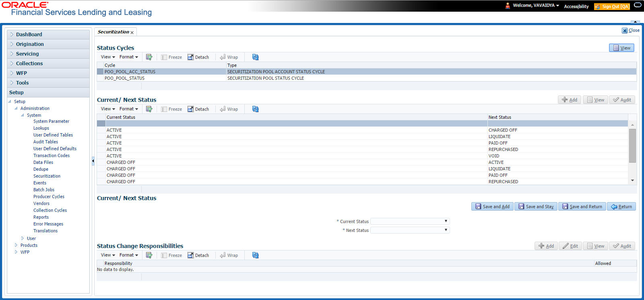Click Save and Stay button
Screen dimensions: 644x300
click(536, 207)
